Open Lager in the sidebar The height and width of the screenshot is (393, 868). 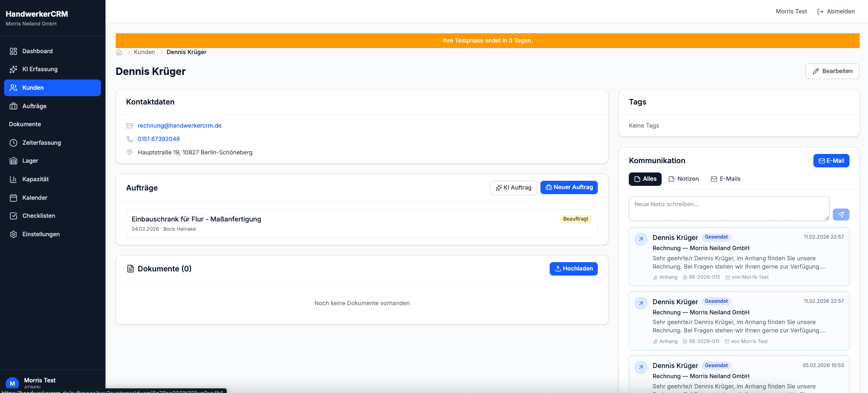pos(30,161)
